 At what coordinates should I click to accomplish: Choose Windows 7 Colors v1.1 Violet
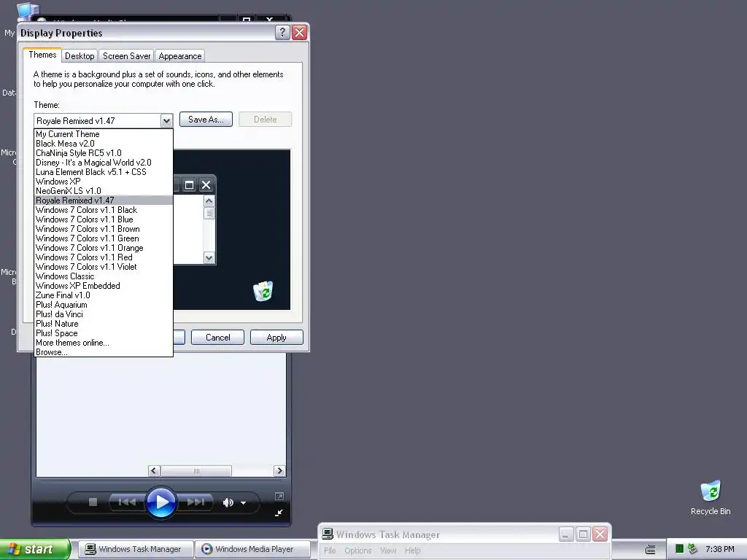pyautogui.click(x=104, y=267)
